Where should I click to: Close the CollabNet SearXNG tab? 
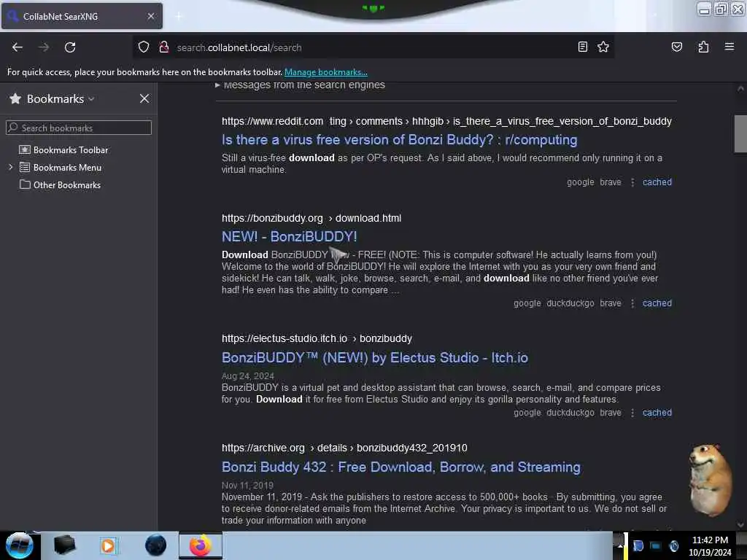coord(151,16)
